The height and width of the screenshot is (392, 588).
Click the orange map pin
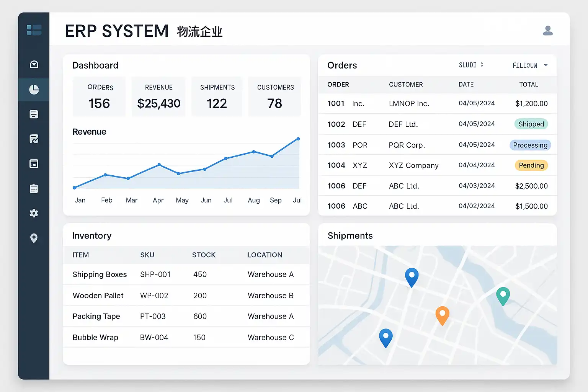[442, 314]
